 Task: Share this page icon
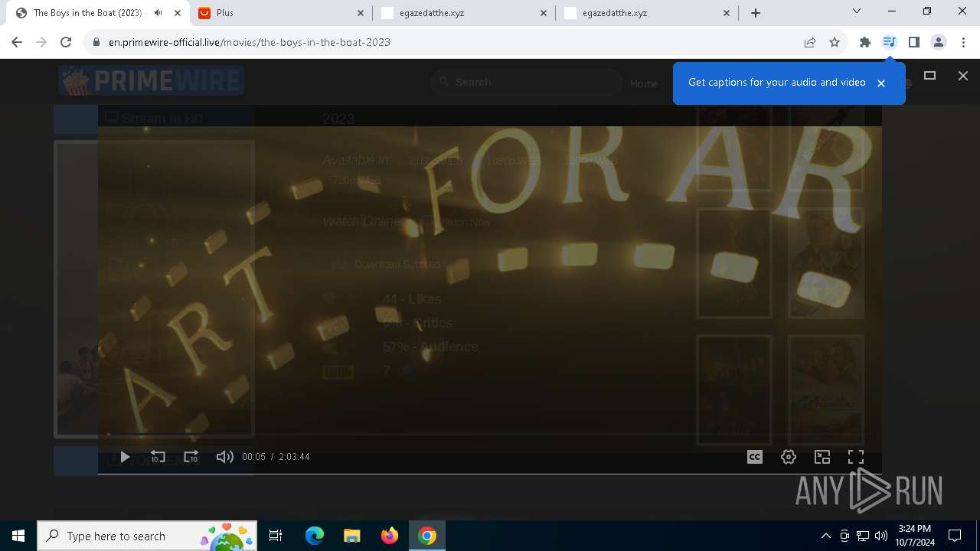click(810, 42)
